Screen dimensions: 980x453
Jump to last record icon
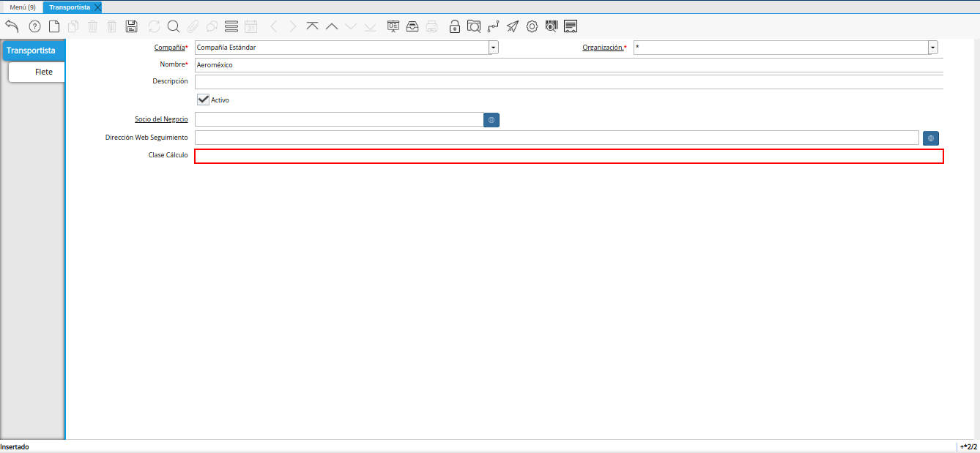click(370, 26)
